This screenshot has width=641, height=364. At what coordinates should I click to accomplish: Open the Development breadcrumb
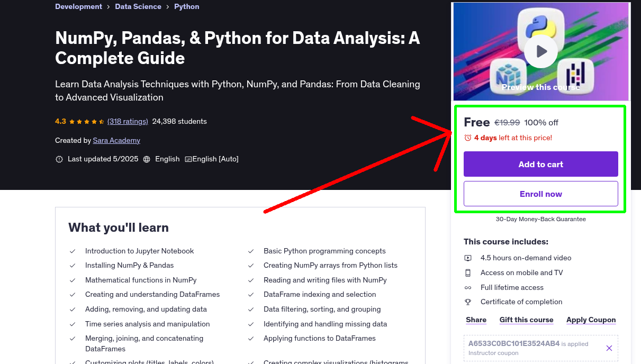(x=78, y=6)
